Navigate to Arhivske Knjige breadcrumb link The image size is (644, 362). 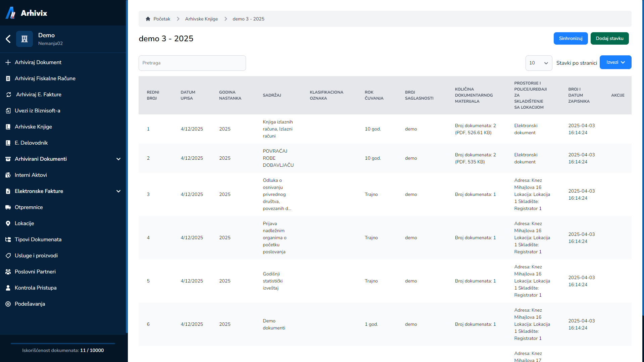(201, 19)
